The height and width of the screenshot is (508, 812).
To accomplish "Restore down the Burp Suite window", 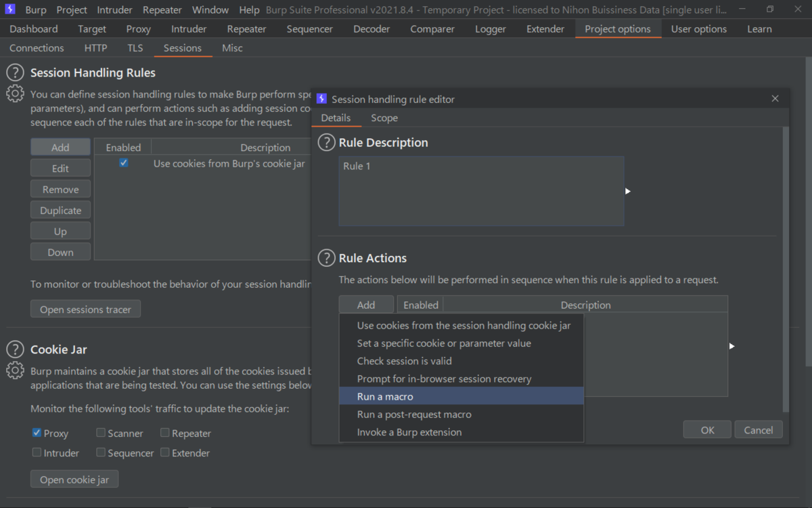I will point(770,9).
